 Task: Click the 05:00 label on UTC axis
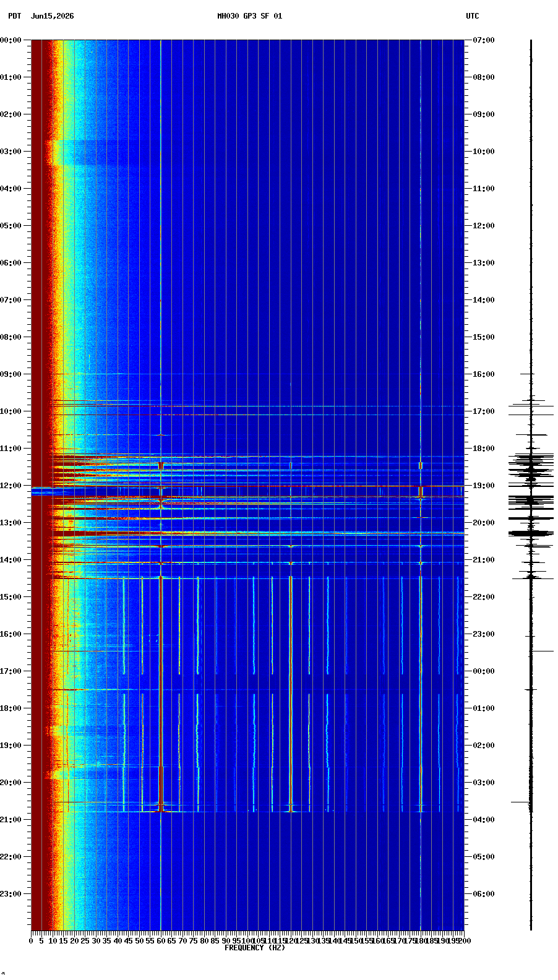click(x=484, y=857)
